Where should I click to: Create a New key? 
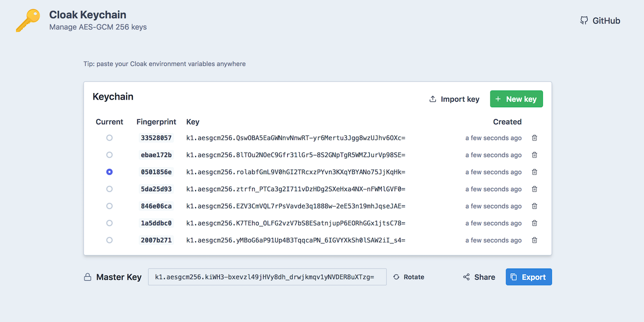click(516, 99)
